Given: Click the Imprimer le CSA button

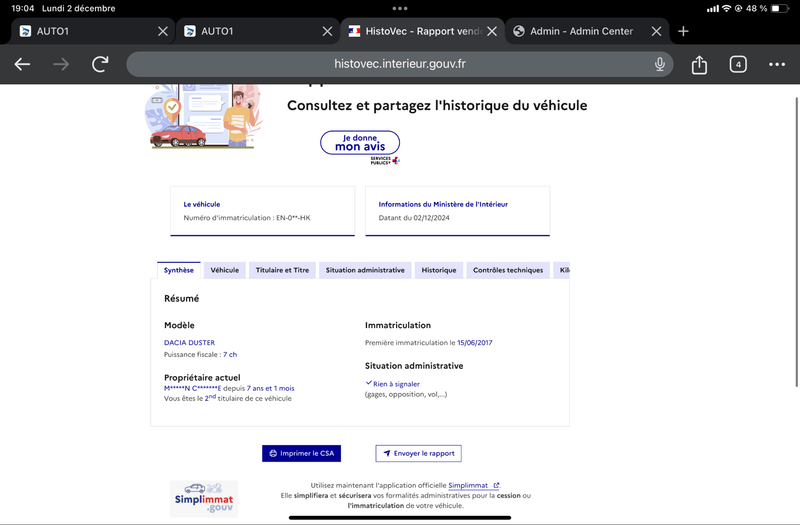Looking at the screenshot, I should [302, 453].
